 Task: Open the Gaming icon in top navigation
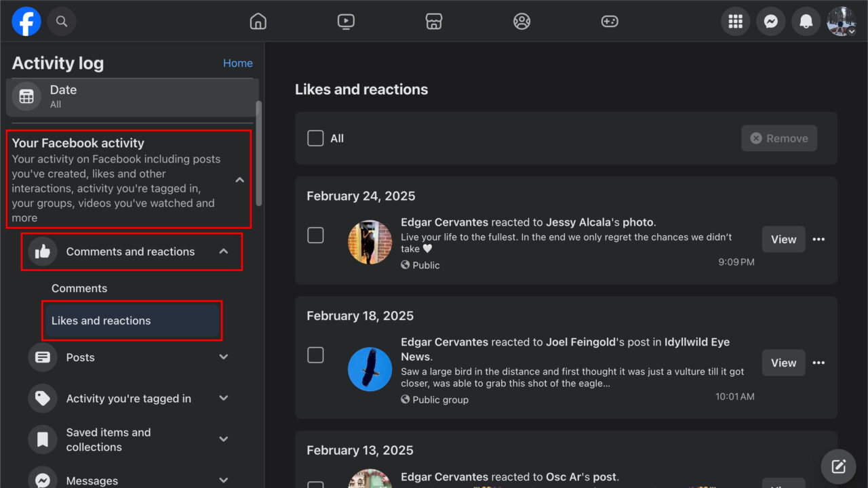click(609, 21)
